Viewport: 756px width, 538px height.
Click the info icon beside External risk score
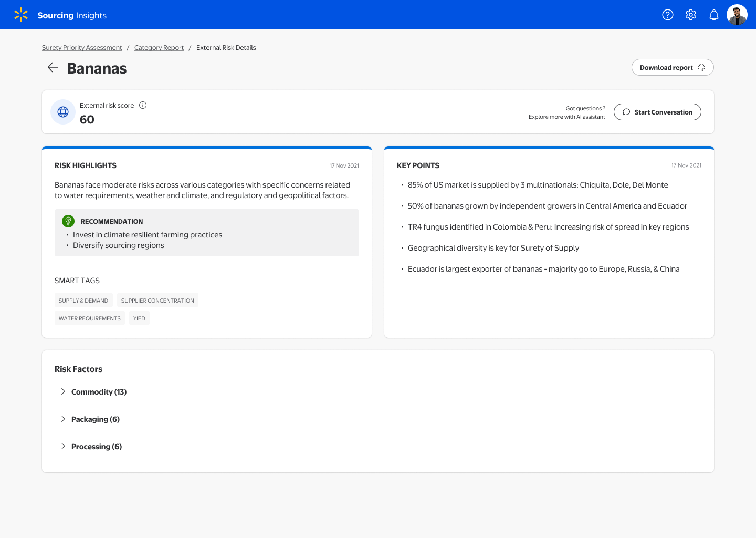click(143, 105)
